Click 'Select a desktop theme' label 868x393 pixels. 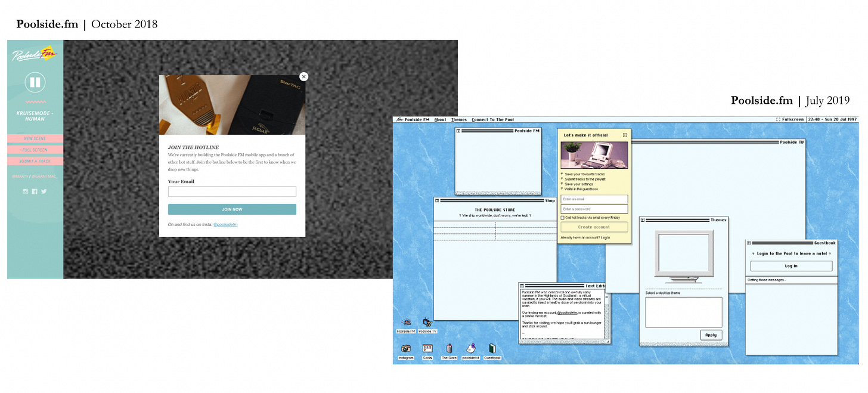click(663, 293)
